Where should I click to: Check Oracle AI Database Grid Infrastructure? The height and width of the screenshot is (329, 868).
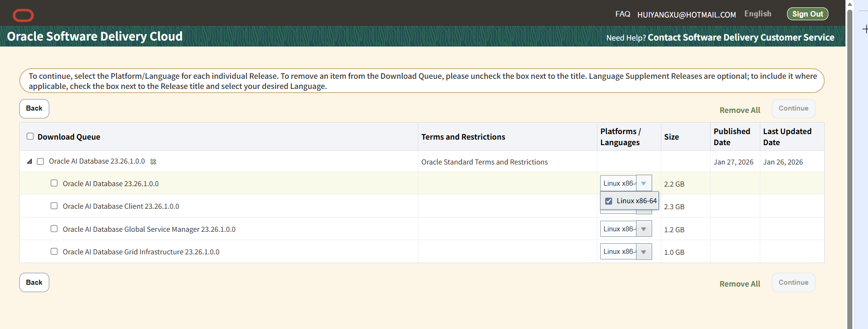[x=54, y=252]
